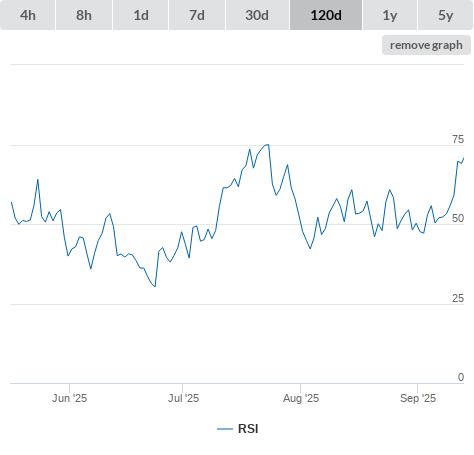Image resolution: width=474 pixels, height=455 pixels.
Task: Click the latest RSI data point at far right
Action: coord(463,158)
